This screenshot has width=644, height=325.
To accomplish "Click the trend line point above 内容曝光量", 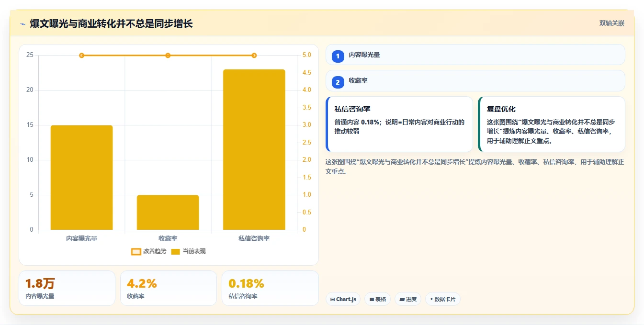I will coord(81,56).
